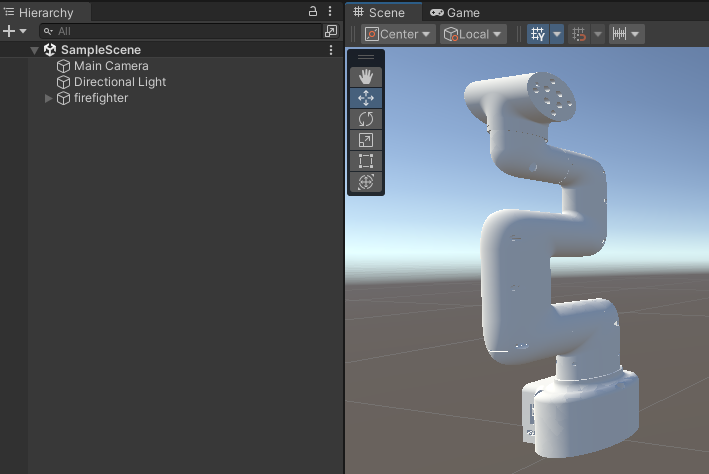709x474 pixels.
Task: Open the Center pivot mode dropdown
Action: tap(398, 34)
